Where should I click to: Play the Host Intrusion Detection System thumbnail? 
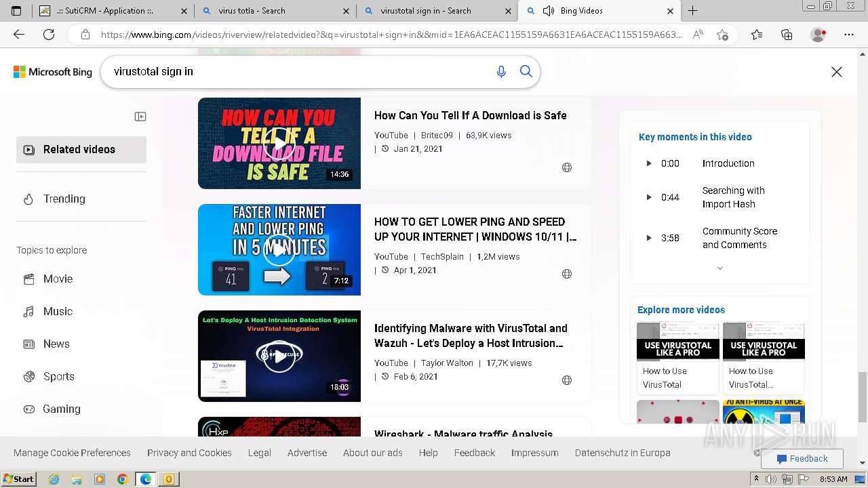pyautogui.click(x=279, y=356)
